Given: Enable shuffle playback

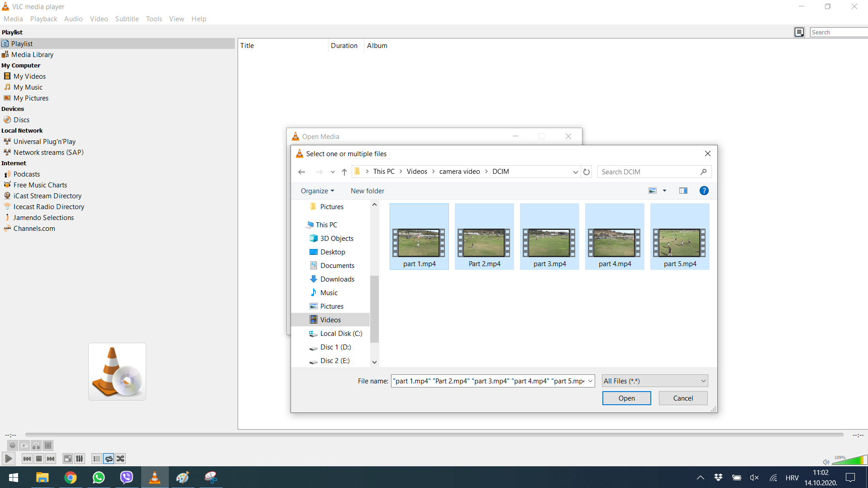Looking at the screenshot, I should (x=120, y=459).
